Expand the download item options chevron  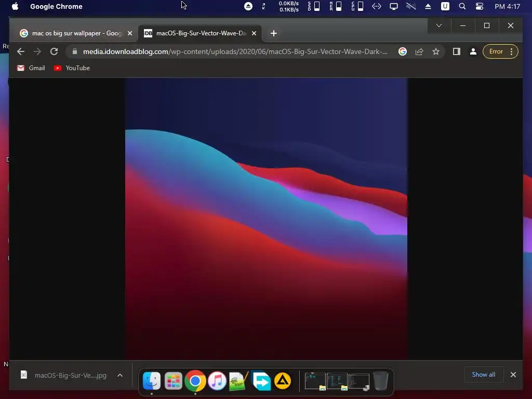click(x=120, y=375)
